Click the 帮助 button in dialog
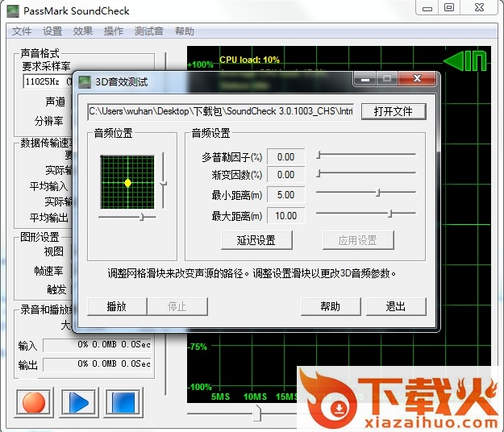This screenshot has height=432, width=504. click(x=331, y=306)
